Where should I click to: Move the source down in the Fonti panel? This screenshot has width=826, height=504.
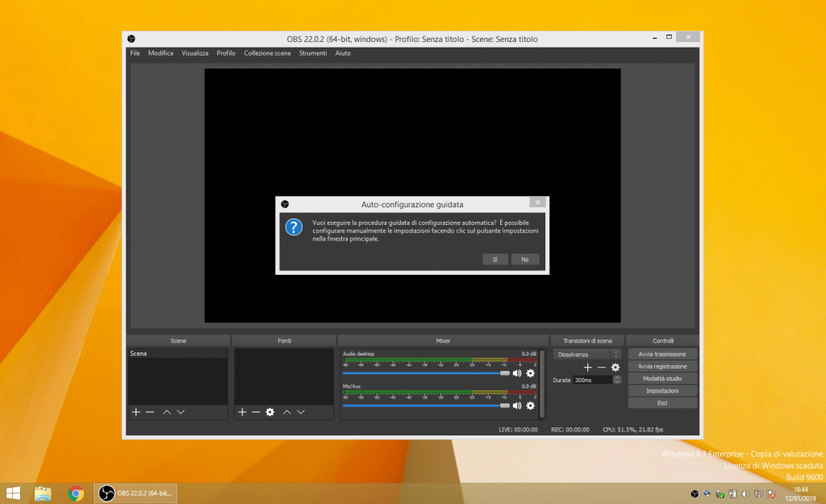(301, 412)
